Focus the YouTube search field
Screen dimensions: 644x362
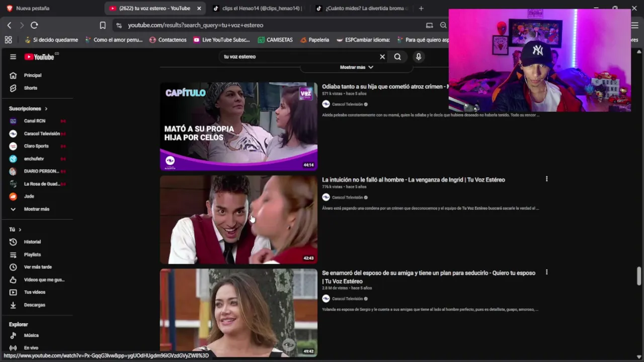point(299,57)
